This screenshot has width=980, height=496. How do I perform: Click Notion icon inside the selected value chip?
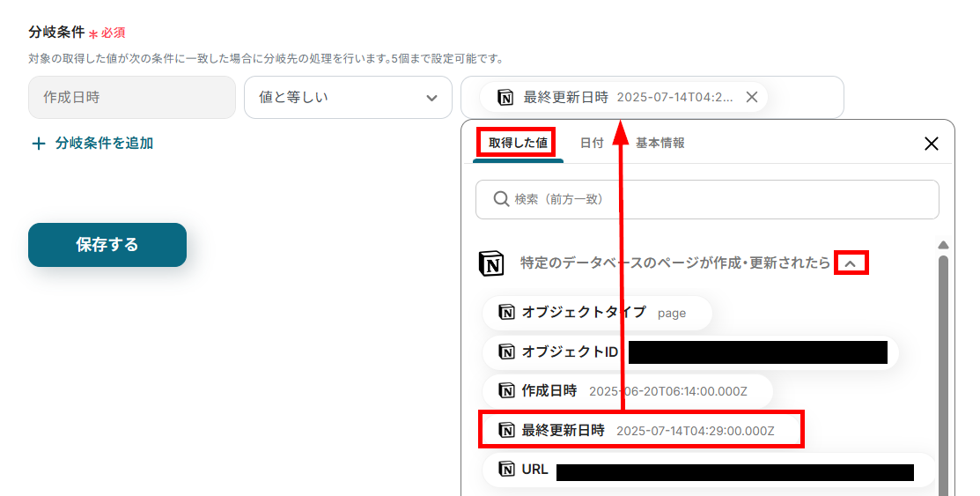[x=505, y=98]
